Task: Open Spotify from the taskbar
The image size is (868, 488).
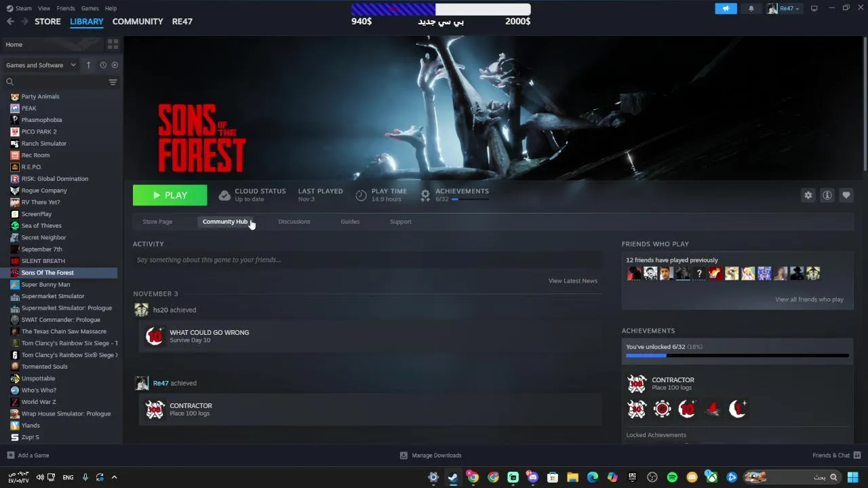Action: tap(672, 477)
